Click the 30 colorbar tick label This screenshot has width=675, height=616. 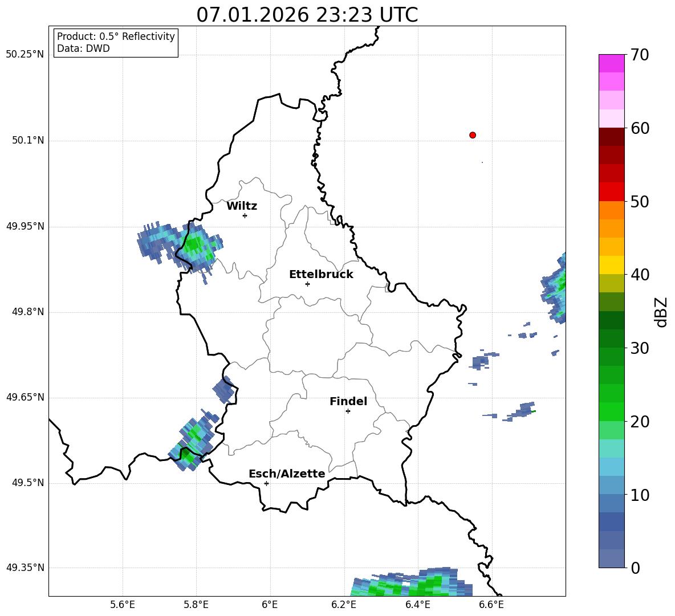pos(640,348)
